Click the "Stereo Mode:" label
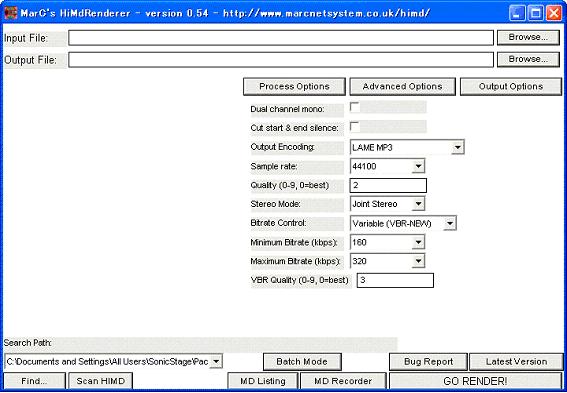 click(x=276, y=204)
